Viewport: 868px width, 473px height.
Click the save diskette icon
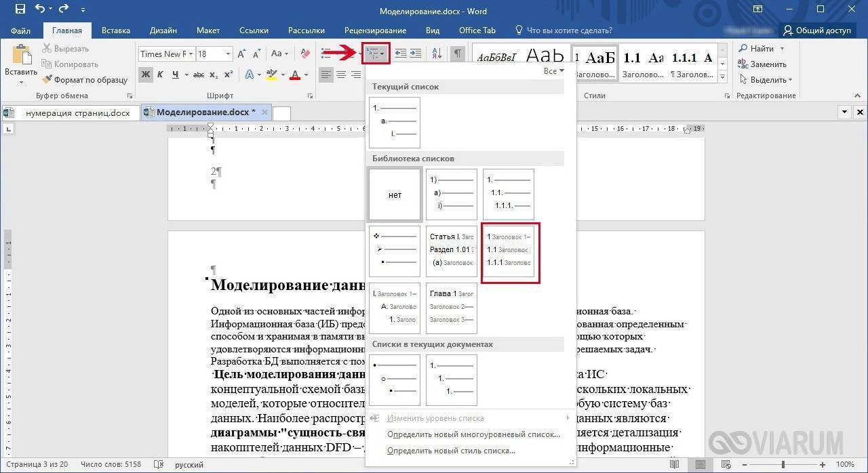tap(20, 9)
